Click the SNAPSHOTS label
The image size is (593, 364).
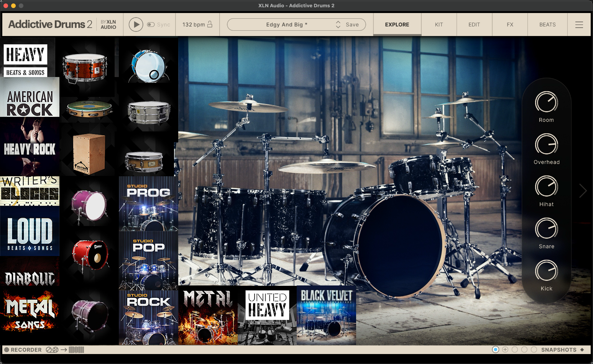(559, 350)
